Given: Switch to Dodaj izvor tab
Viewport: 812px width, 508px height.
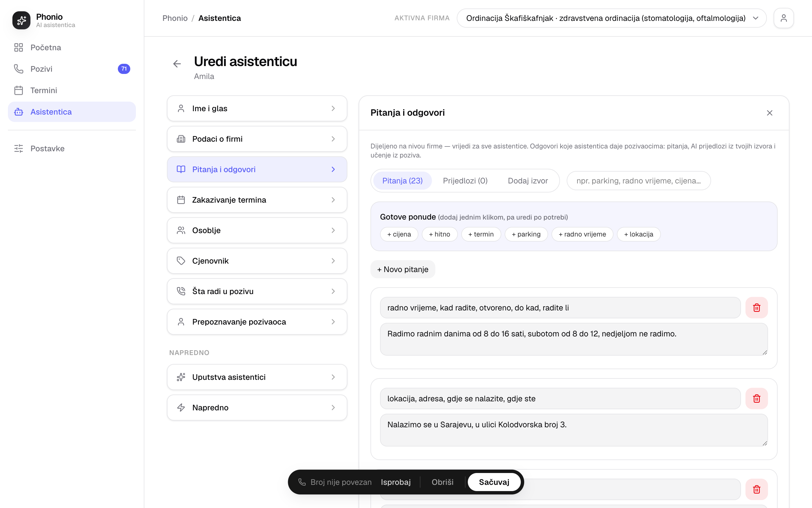Looking at the screenshot, I should click(x=528, y=181).
